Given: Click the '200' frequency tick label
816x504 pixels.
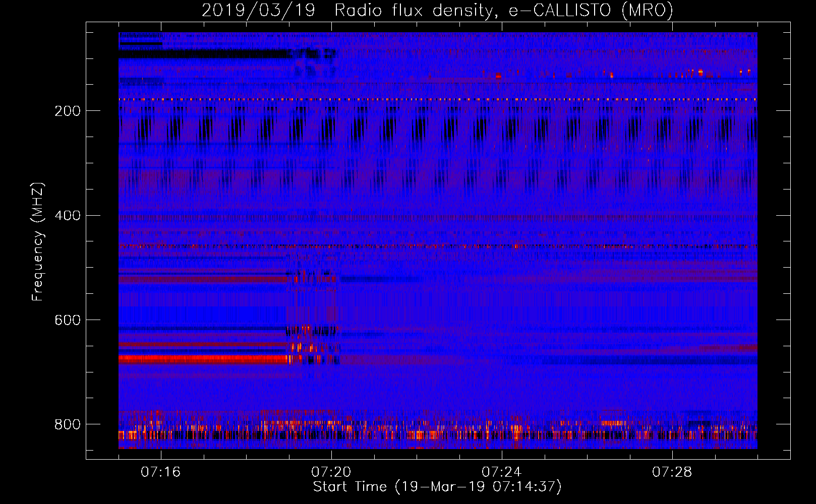Looking at the screenshot, I should [x=68, y=111].
